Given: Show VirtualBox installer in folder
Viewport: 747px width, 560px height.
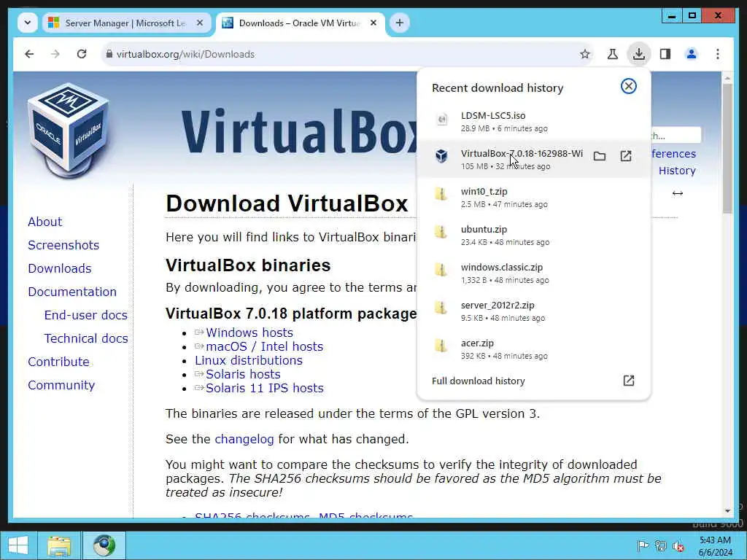Looking at the screenshot, I should point(600,156).
